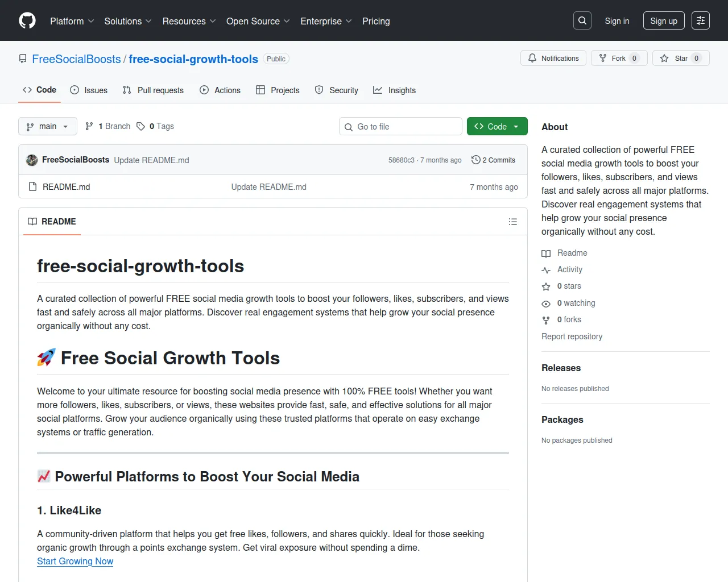Click the Sign up button
The image size is (728, 582).
(x=663, y=21)
